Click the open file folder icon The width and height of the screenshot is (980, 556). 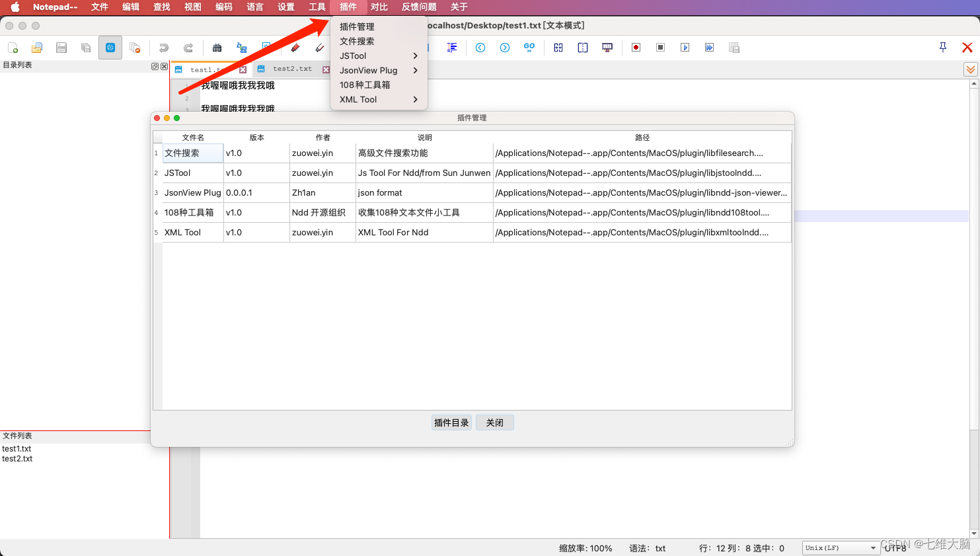click(x=37, y=48)
